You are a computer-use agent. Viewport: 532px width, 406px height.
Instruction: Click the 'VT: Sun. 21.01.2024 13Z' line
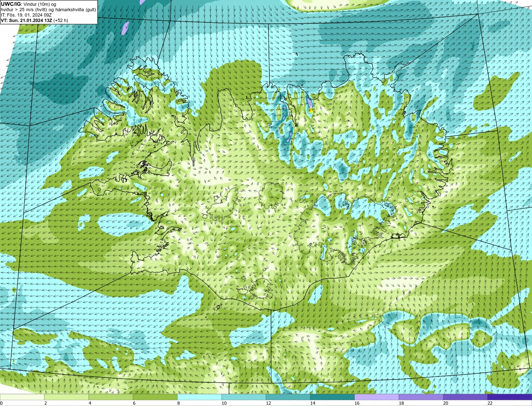[x=26, y=20]
